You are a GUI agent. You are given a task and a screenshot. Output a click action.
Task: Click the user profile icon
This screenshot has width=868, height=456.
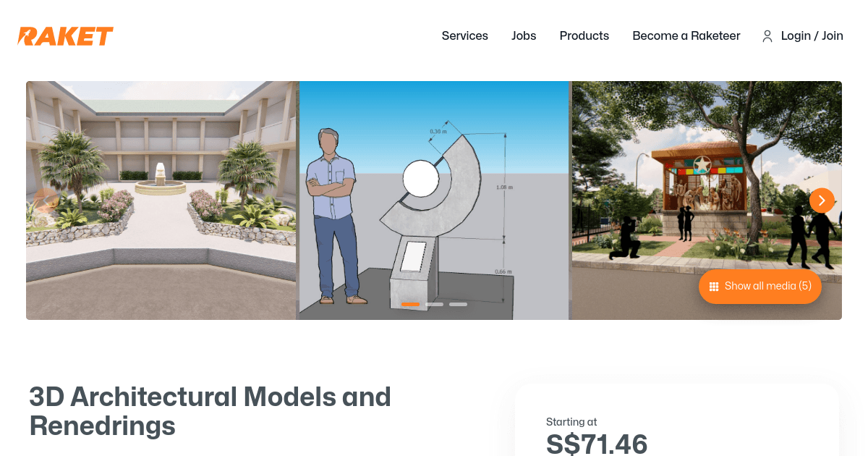[767, 36]
